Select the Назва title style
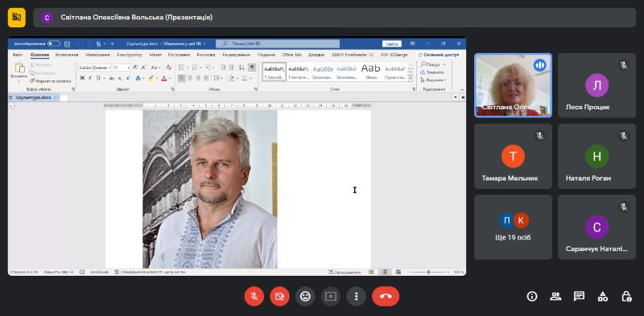 370,72
